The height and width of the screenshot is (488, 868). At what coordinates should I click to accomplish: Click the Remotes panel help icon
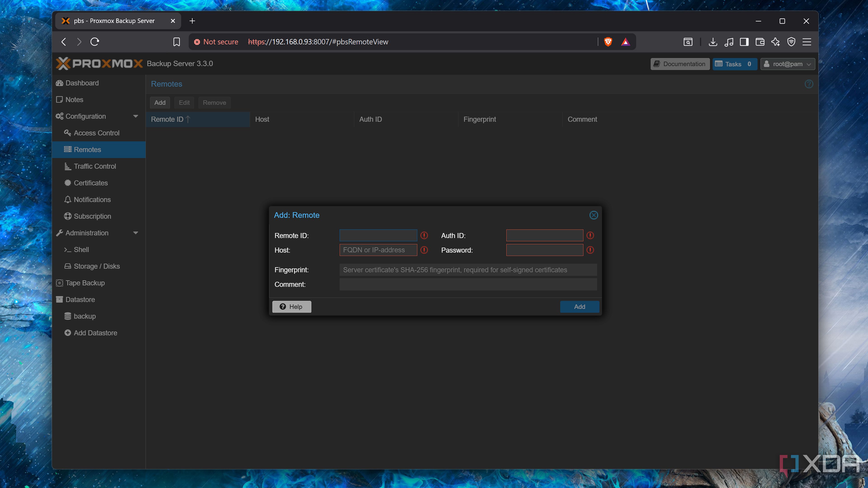(x=809, y=84)
